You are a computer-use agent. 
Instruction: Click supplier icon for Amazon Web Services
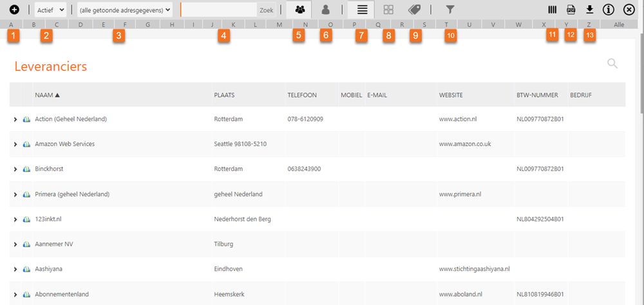coord(26,145)
